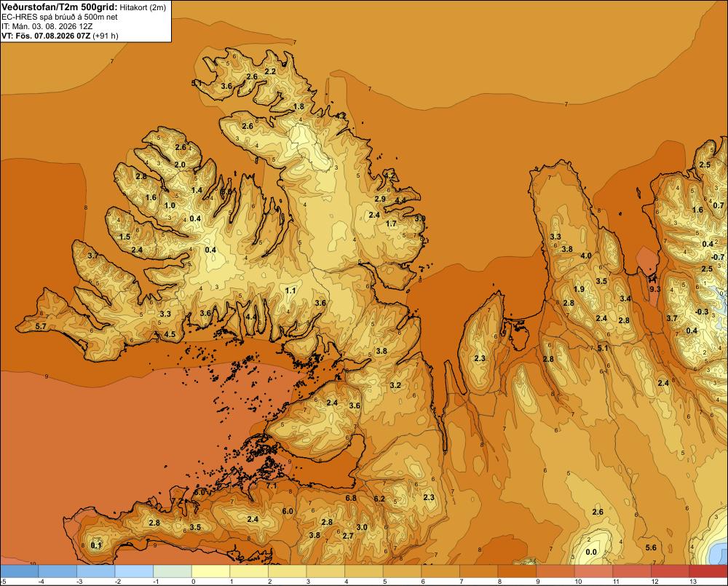Click the 2.2 label on the northern peninsula
728x586 pixels.
click(x=270, y=71)
